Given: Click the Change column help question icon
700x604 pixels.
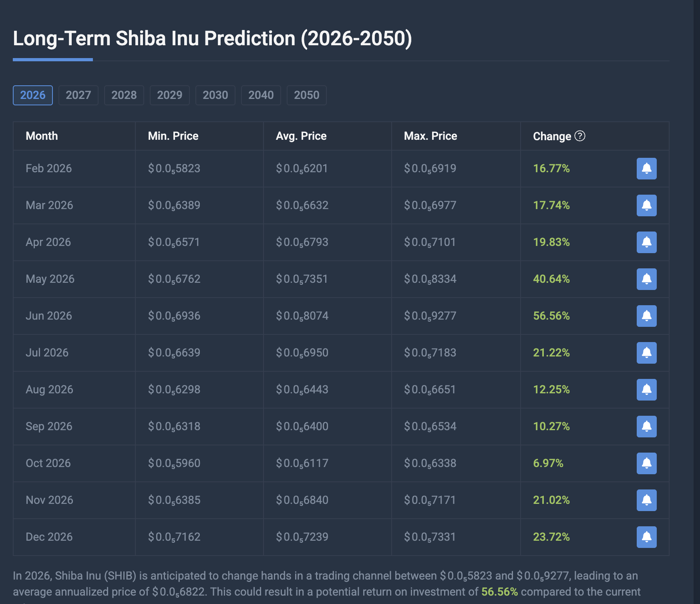Looking at the screenshot, I should (x=579, y=136).
